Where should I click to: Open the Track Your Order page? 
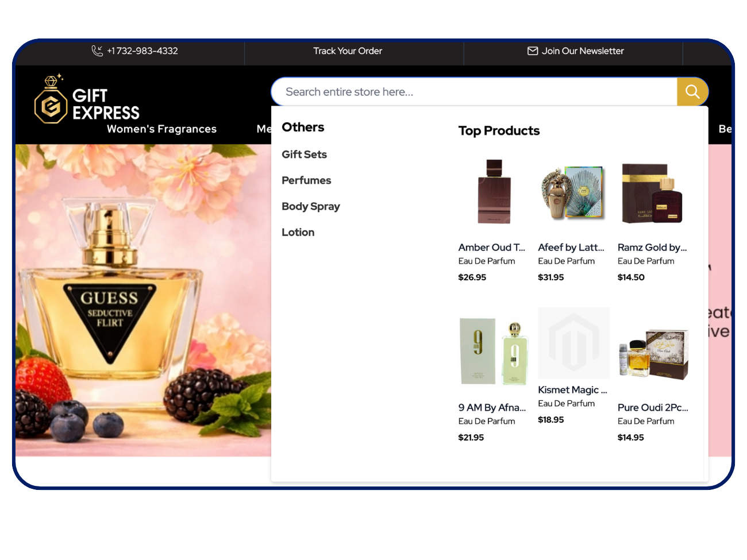click(348, 51)
